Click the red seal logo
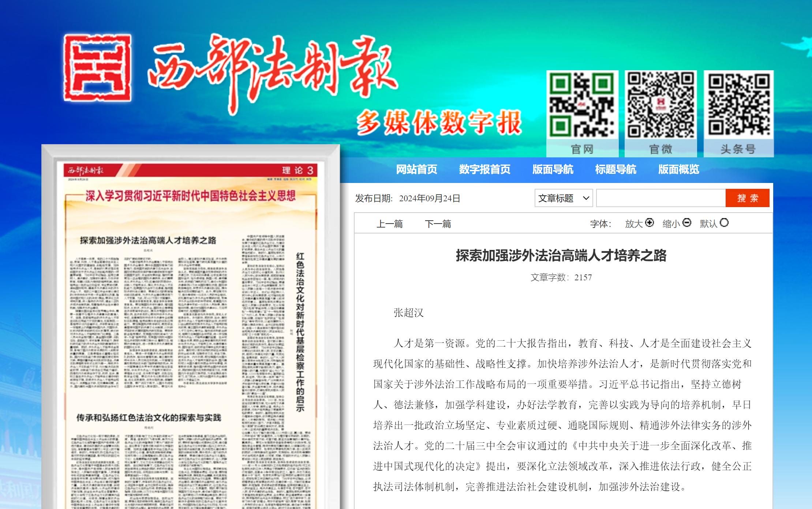Screen dimensions: 812x509 [x=97, y=68]
